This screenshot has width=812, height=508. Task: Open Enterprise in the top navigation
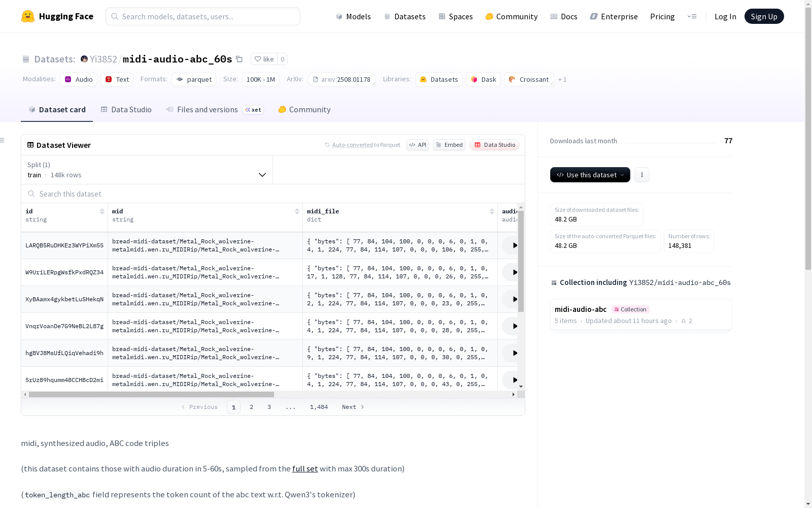click(x=614, y=16)
